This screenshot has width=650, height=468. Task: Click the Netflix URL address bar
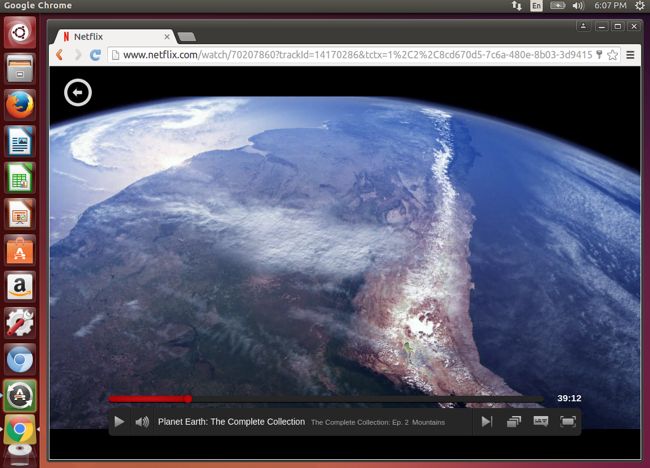click(x=359, y=55)
